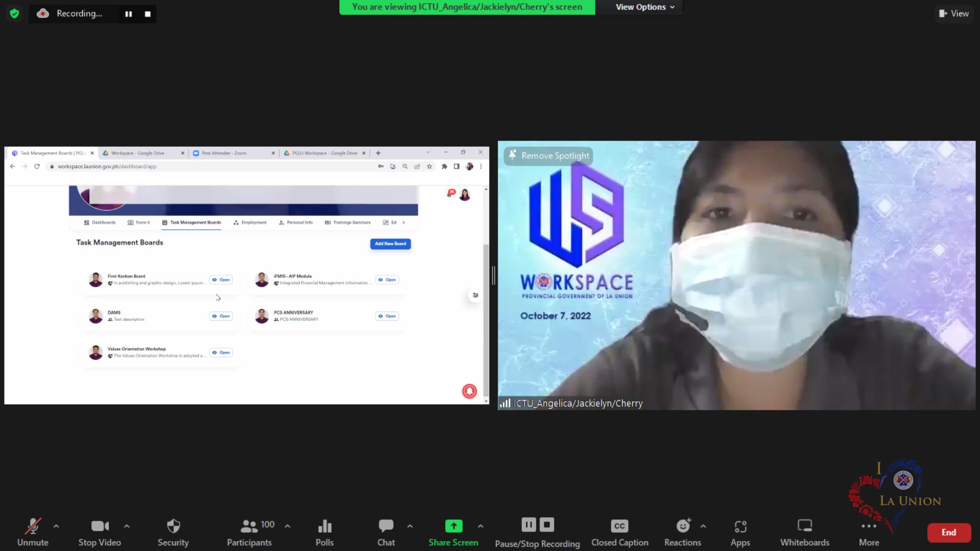Screen dimensions: 980x551
Task: Select the Task Management Boards tab
Action: pos(191,222)
